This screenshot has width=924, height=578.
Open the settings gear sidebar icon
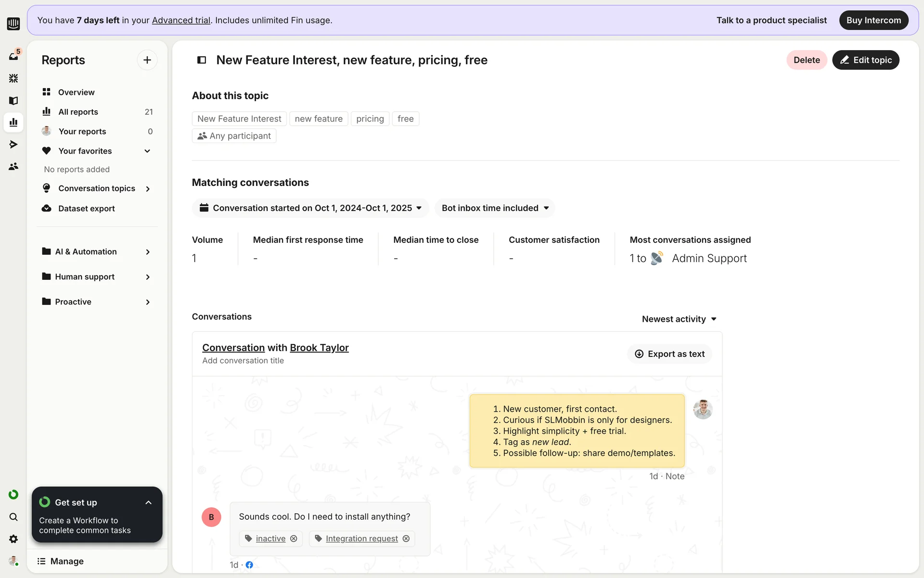coord(13,539)
